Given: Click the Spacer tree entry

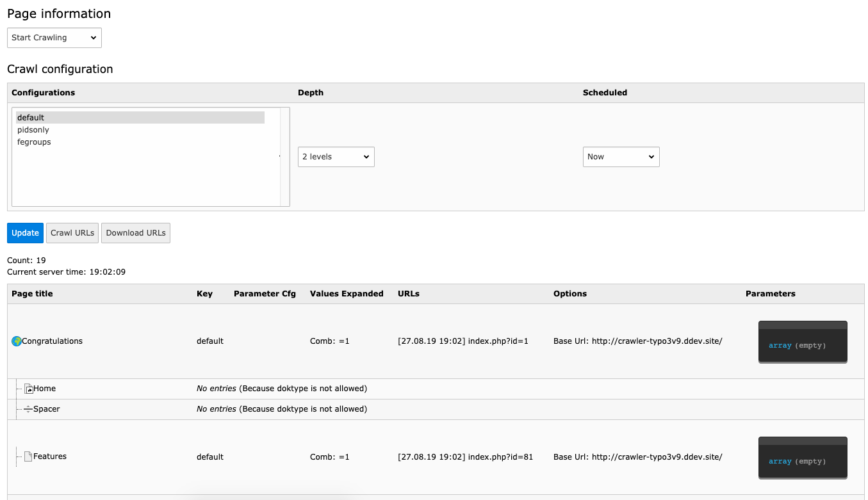Looking at the screenshot, I should 47,409.
